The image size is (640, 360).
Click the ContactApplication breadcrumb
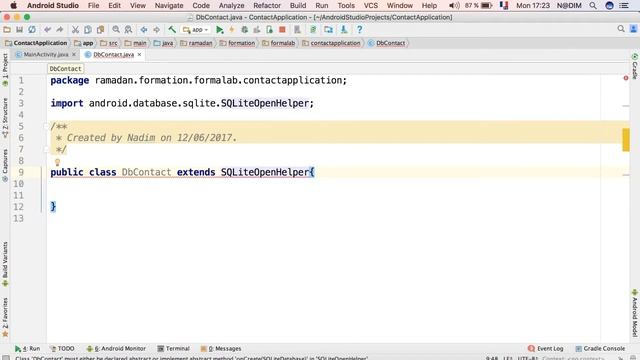point(36,43)
